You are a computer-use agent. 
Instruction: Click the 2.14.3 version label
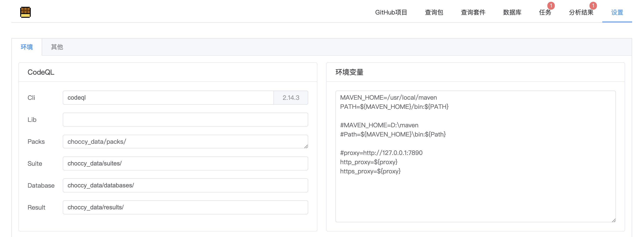tap(291, 97)
